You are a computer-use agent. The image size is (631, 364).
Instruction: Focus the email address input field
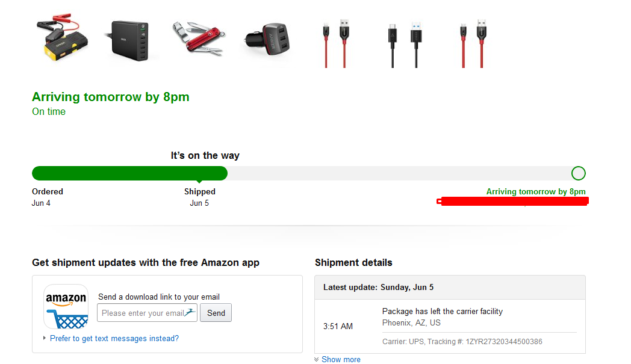click(142, 313)
